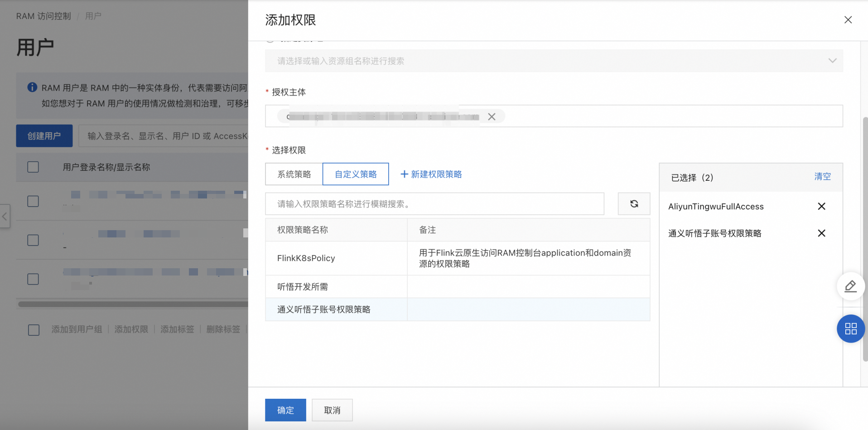Open the resource group dropdown
This screenshot has height=430, width=868.
click(554, 61)
